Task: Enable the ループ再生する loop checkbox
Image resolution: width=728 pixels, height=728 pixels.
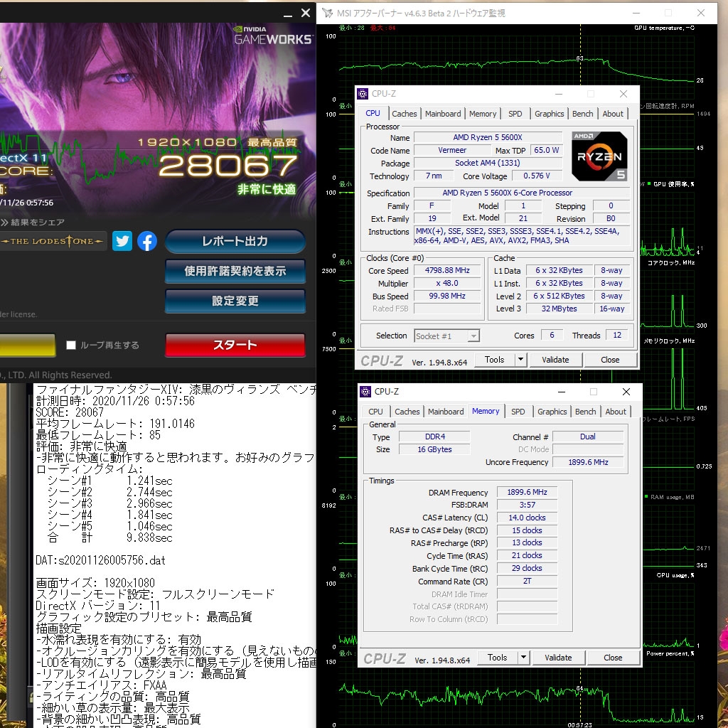Action: point(71,345)
